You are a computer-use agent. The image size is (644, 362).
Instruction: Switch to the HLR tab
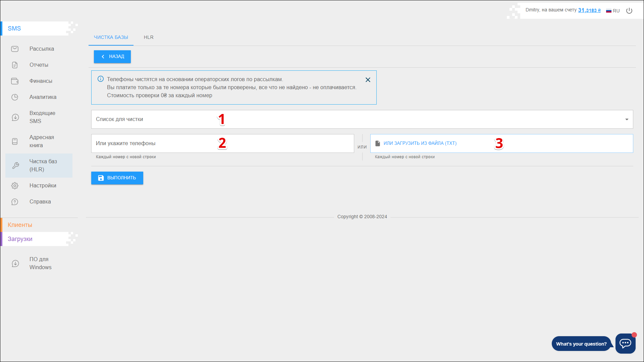149,37
